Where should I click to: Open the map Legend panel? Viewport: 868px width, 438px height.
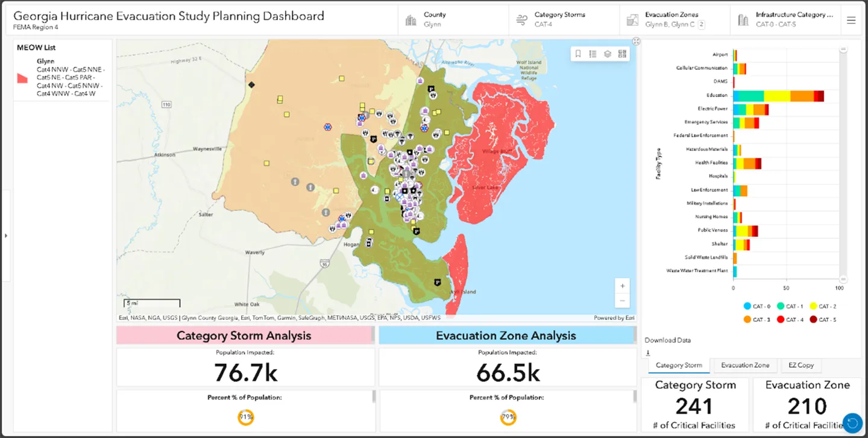click(x=593, y=54)
